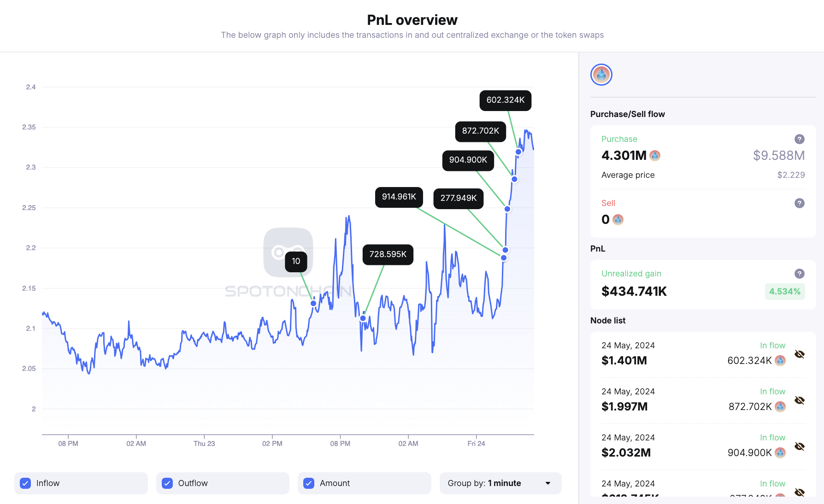This screenshot has width=824, height=504.
Task: Select the 914.961K transaction label
Action: pyautogui.click(x=399, y=197)
